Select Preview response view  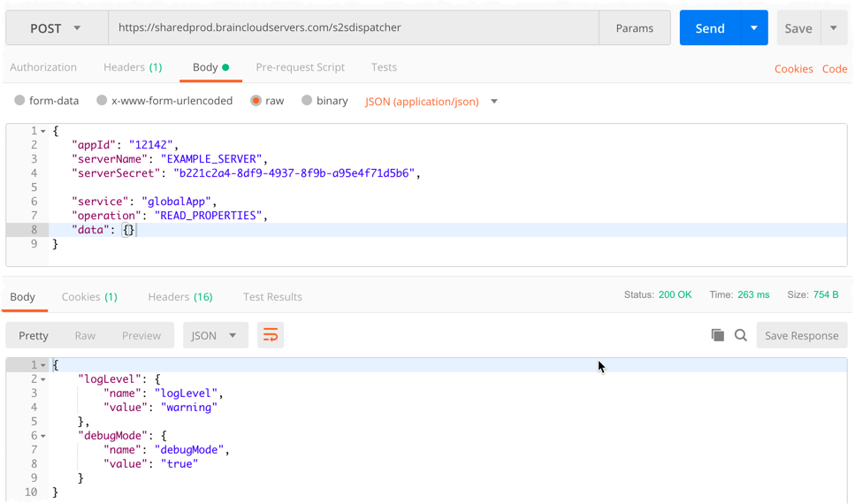click(141, 335)
